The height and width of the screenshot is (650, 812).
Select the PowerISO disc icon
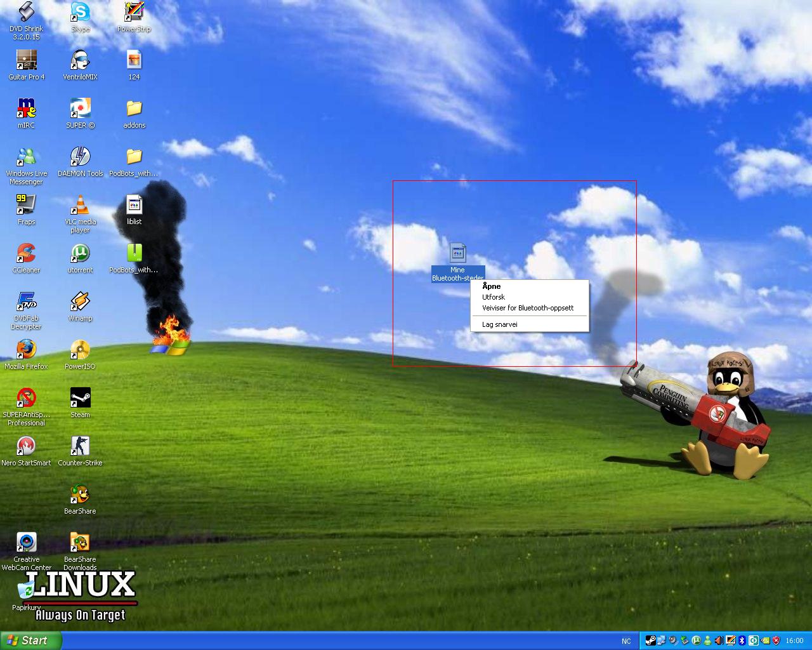(80, 354)
